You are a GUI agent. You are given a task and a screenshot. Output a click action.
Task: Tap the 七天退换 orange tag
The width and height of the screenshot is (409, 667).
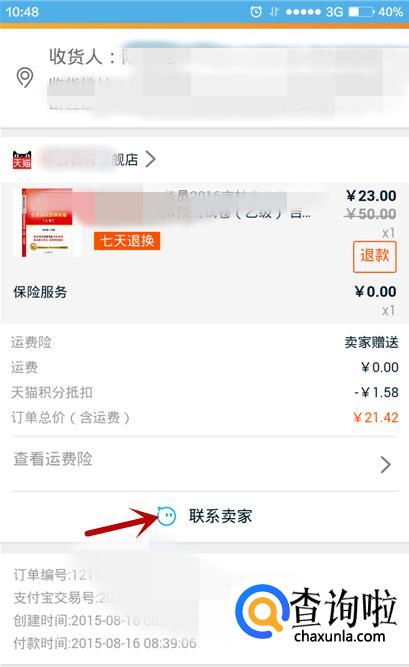tap(127, 241)
